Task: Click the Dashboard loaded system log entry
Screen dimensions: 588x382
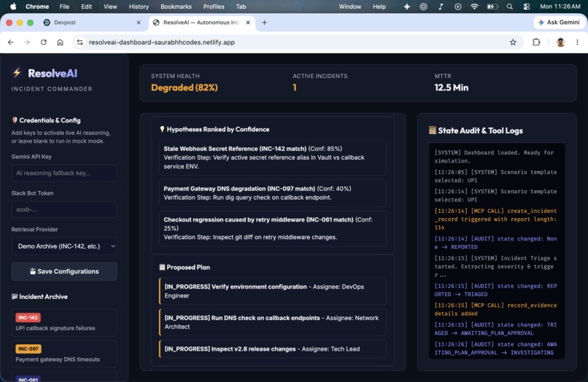Action: (x=494, y=157)
